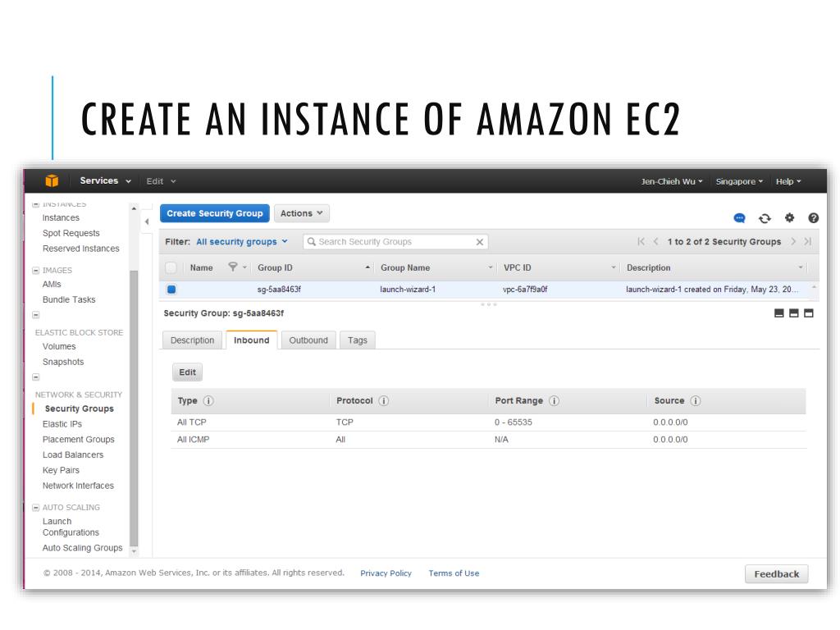The image size is (840, 630).
Task: Open the Services dropdown menu
Action: [x=106, y=181]
